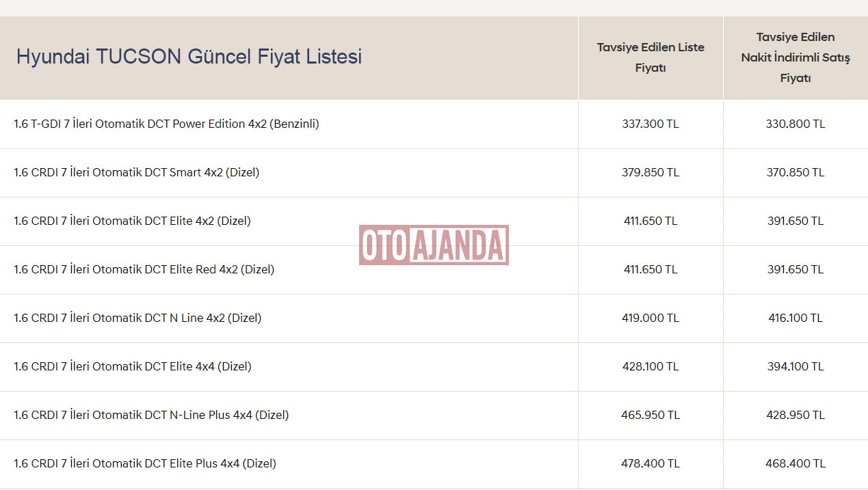
Task: Click the Elite Plus 4x4 (Dizel) model name
Action: coord(145,463)
